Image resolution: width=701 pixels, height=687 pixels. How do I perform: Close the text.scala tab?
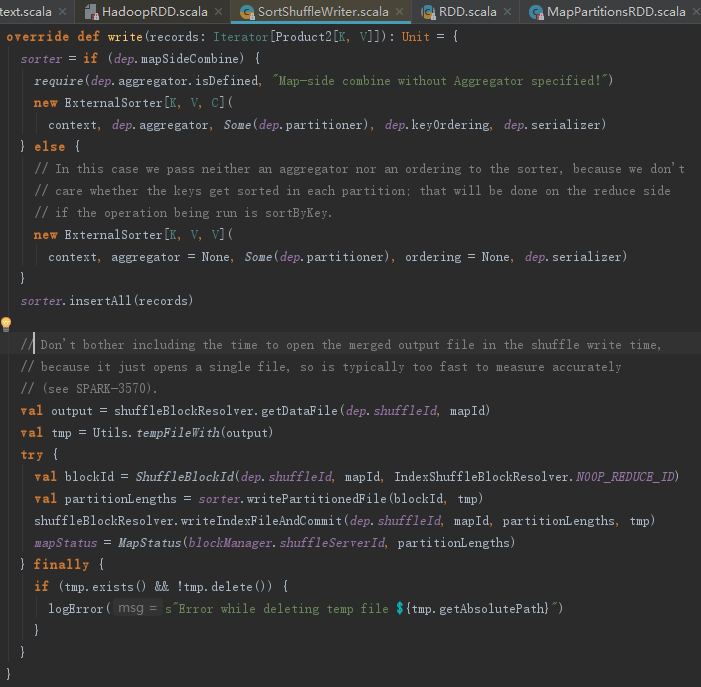63,12
